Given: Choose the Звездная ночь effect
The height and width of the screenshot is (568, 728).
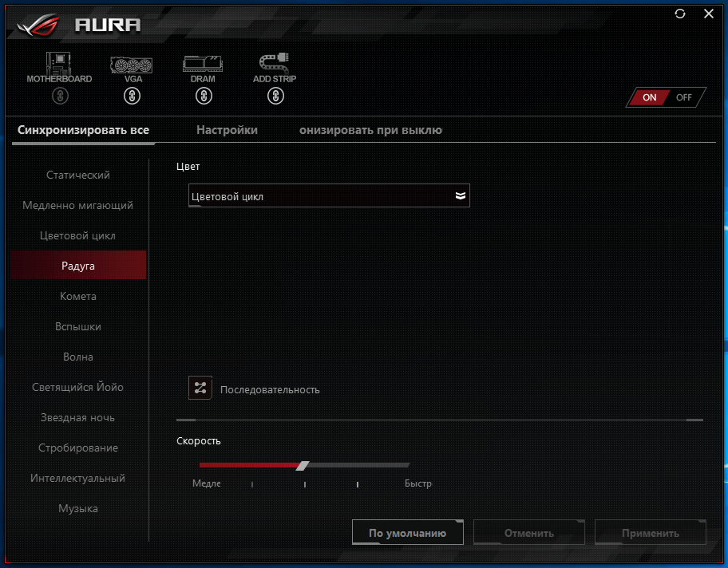Looking at the screenshot, I should 78,417.
